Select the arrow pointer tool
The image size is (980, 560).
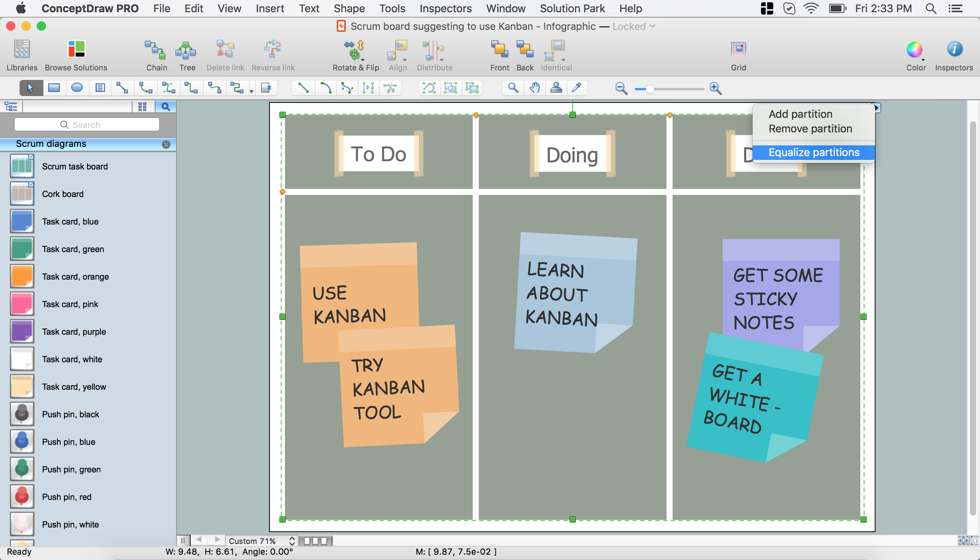tap(30, 88)
